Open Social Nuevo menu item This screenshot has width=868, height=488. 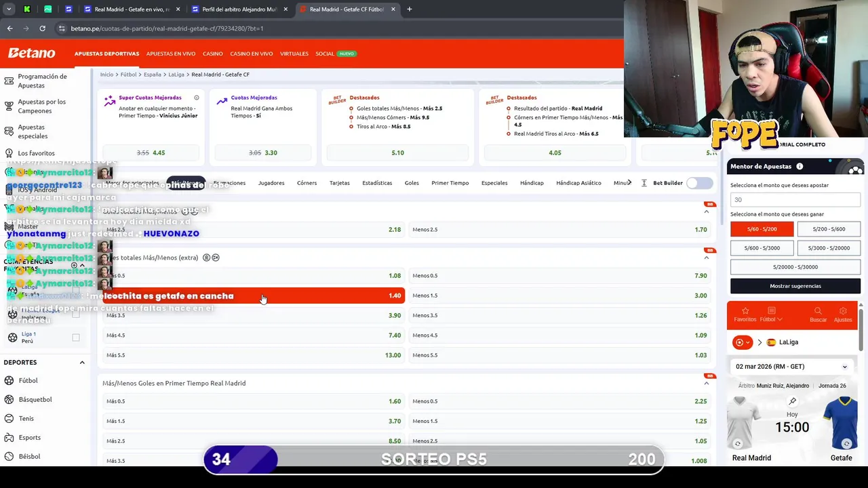pos(336,54)
